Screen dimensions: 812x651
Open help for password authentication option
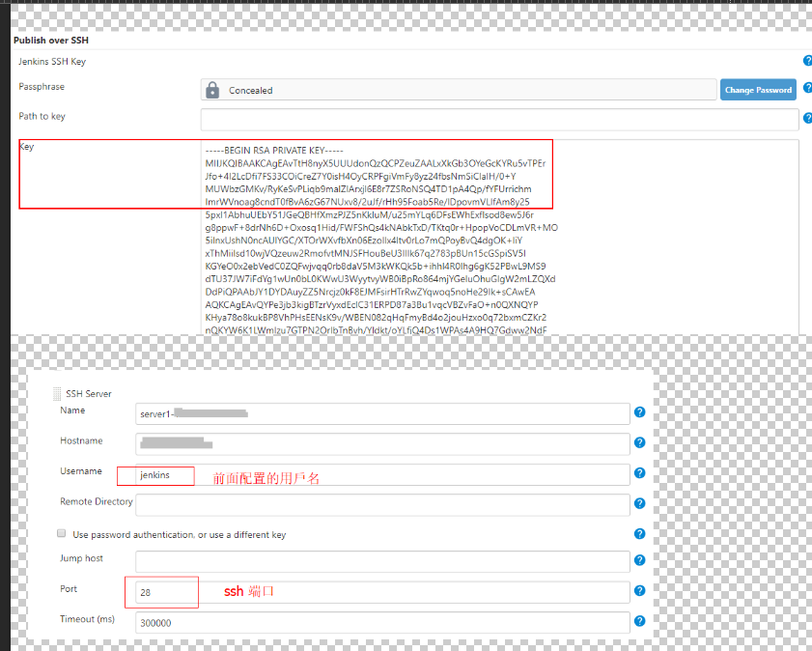(639, 534)
